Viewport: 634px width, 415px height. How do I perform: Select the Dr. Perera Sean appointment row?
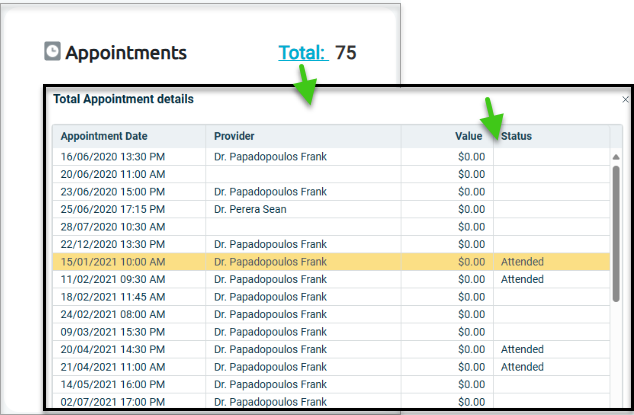click(331, 209)
